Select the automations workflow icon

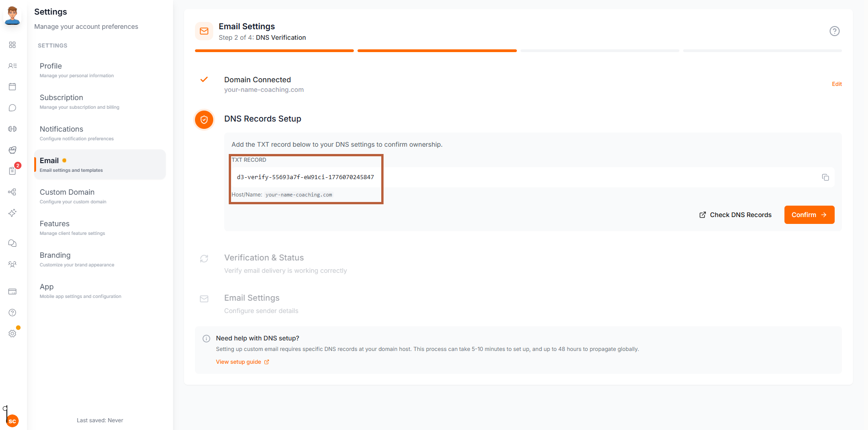coord(12,192)
